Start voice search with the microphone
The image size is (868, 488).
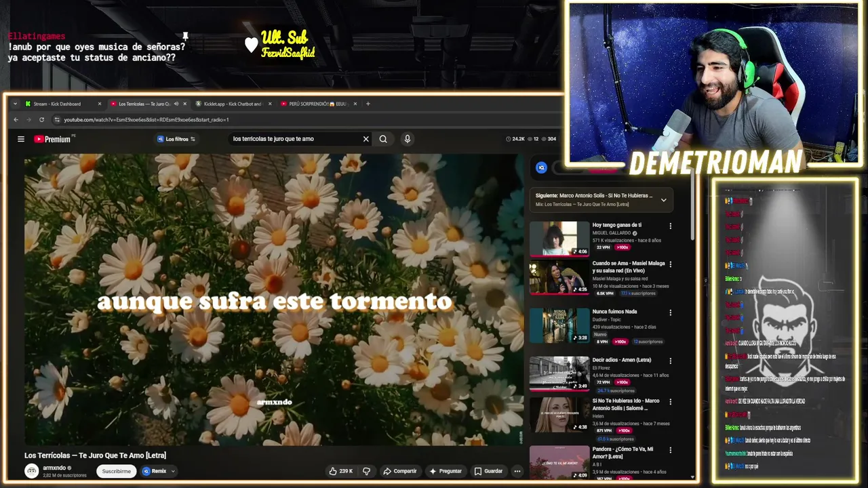click(407, 139)
